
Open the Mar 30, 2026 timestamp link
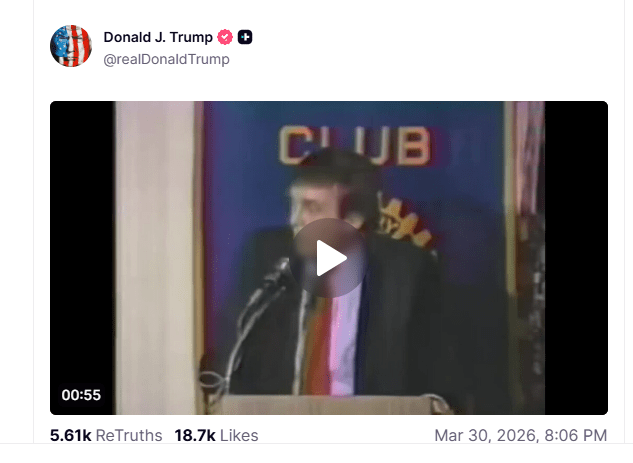pos(521,436)
